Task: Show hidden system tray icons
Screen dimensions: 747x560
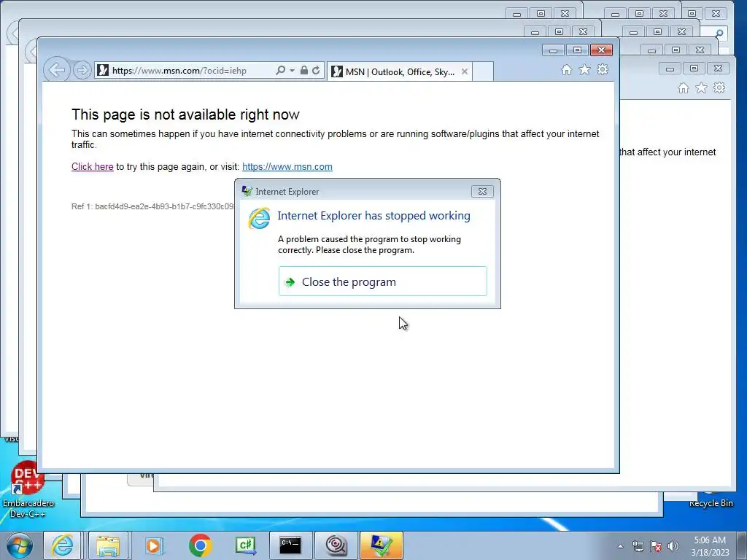Action: coord(620,546)
